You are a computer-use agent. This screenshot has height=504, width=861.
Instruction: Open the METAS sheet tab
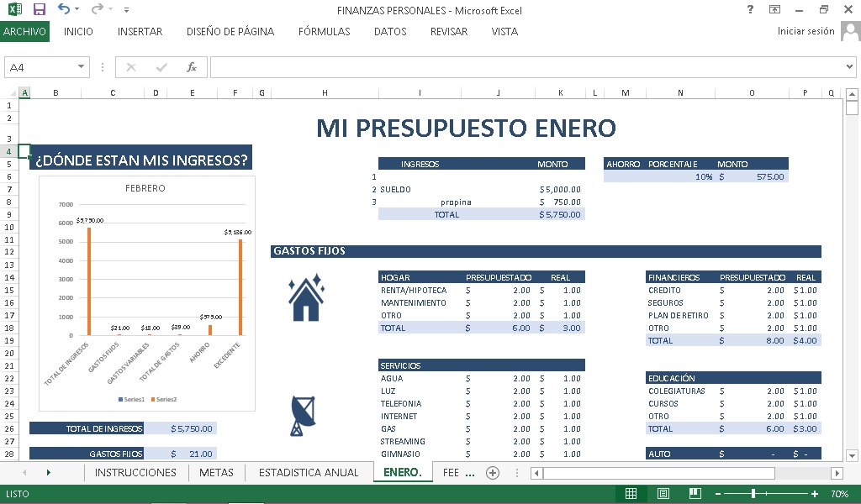216,472
